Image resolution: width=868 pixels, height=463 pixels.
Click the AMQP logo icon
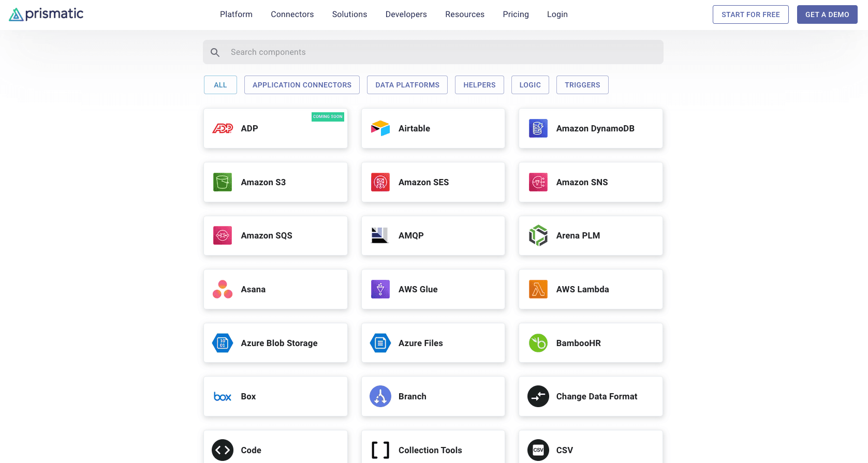coord(380,235)
